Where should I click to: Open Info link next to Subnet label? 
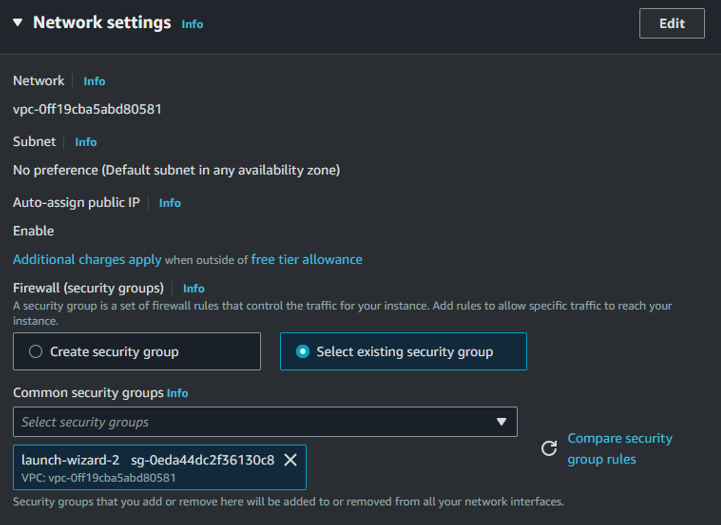click(x=86, y=142)
